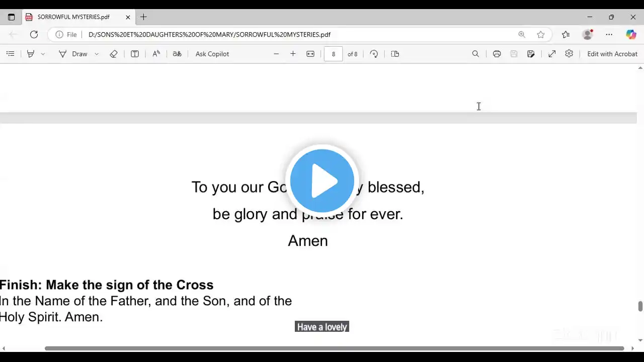644x362 pixels.
Task: Open a new browser tab
Action: coord(143,17)
